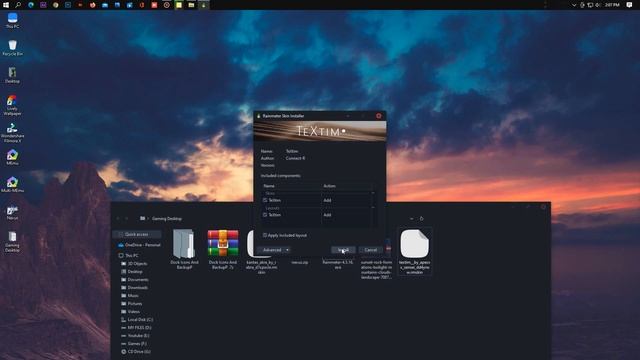640x360 pixels.
Task: Click the volume icon in the system tray
Action: (598, 5)
